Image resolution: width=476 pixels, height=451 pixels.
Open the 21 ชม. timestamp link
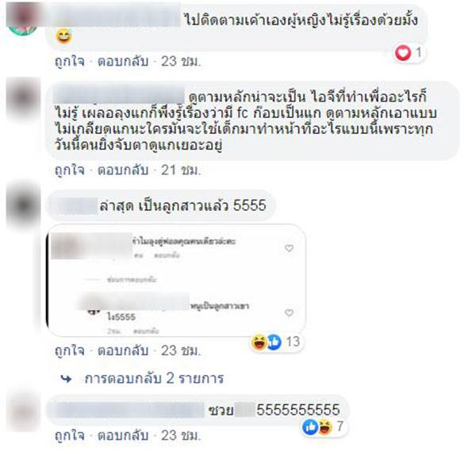pos(181,170)
